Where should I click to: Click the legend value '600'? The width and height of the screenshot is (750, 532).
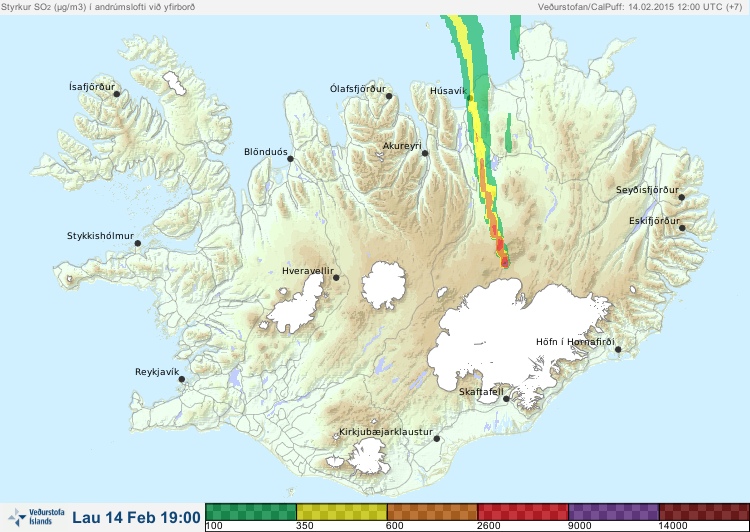tap(395, 526)
